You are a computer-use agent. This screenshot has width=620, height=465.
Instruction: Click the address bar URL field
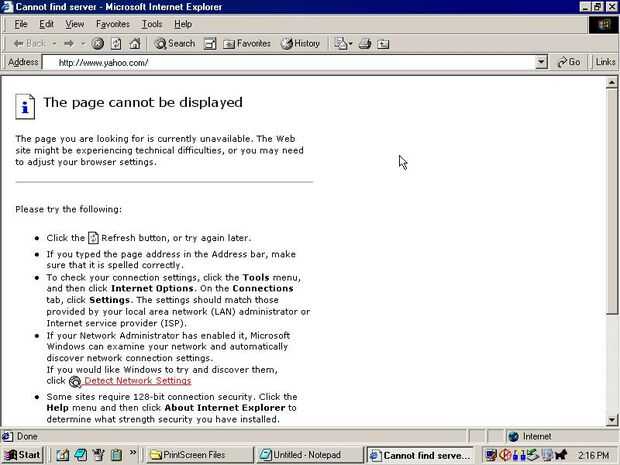289,62
